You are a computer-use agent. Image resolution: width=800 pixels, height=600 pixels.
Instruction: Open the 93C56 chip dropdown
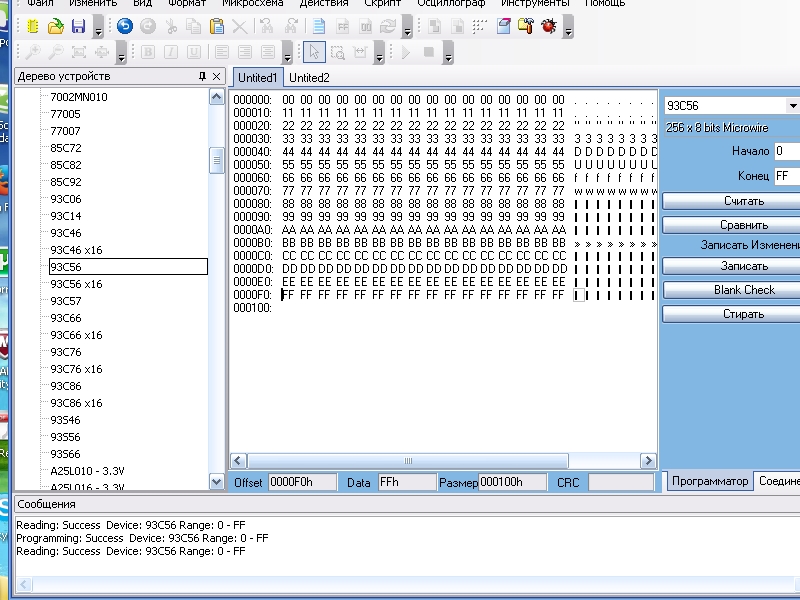(793, 106)
